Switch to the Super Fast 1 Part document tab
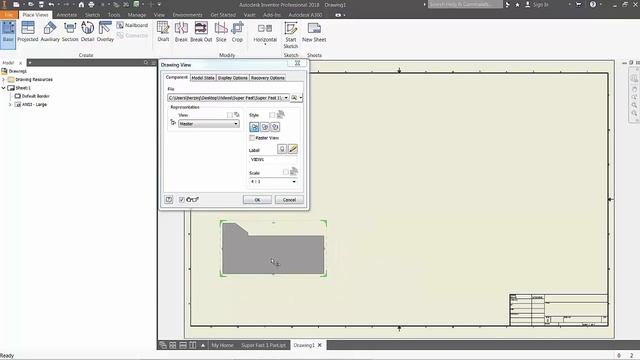 (263, 345)
